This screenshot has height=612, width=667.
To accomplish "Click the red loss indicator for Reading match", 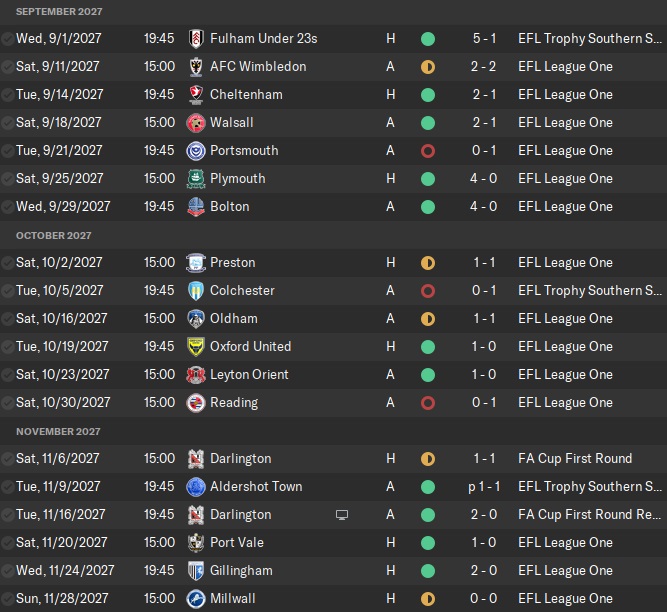I will (x=428, y=403).
